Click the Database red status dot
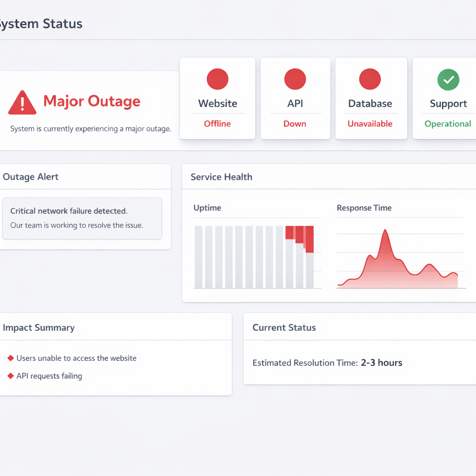 pos(370,79)
